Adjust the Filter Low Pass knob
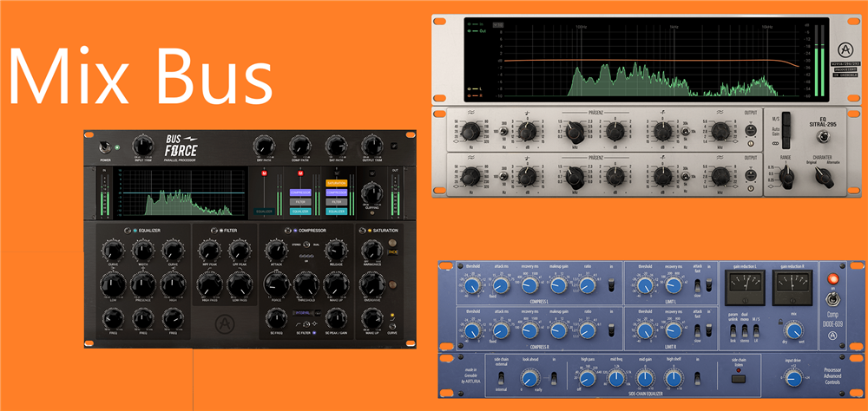This screenshot has height=411, width=868. [239, 284]
